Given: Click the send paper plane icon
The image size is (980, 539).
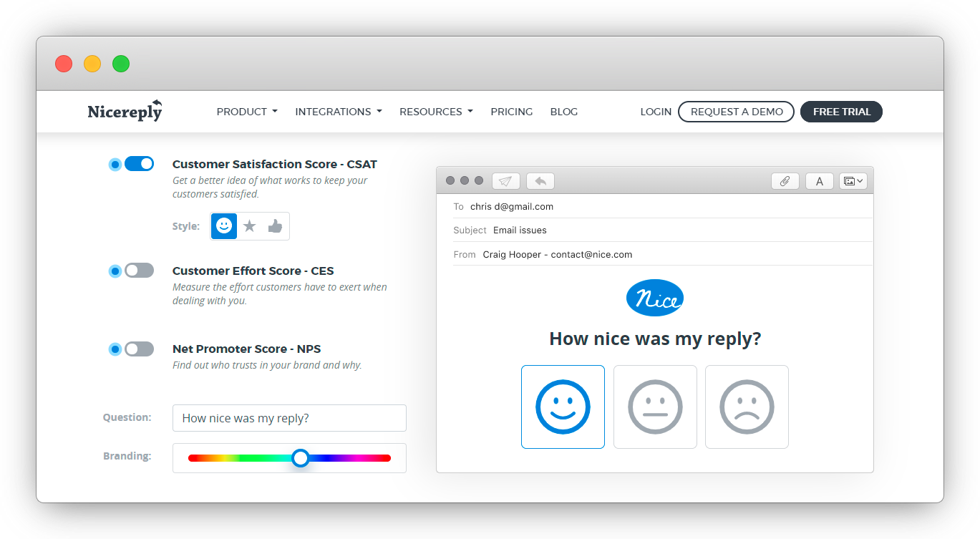Looking at the screenshot, I should coord(505,181).
